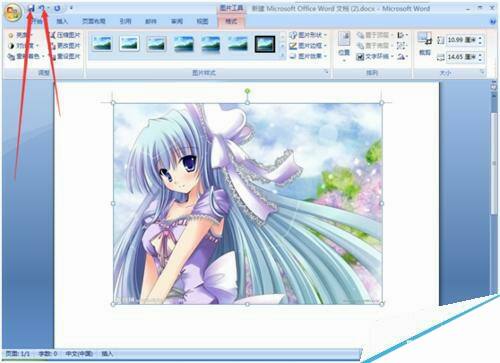Click the 更改图片 change picture command

tap(65, 46)
